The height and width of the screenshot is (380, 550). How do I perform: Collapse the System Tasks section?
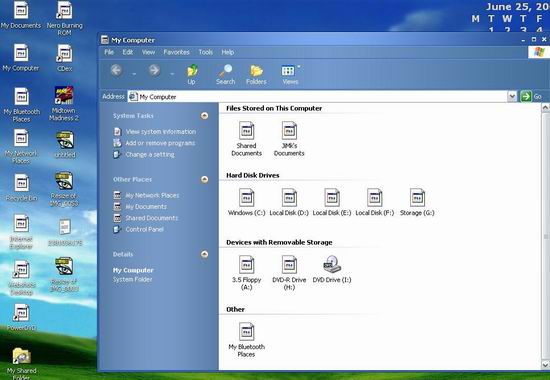click(x=204, y=116)
